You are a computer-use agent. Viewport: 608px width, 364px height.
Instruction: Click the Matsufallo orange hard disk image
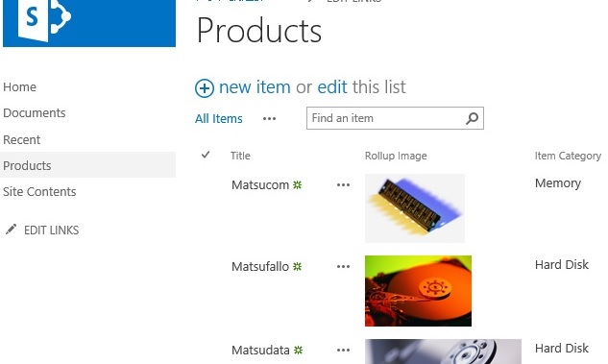pos(419,291)
